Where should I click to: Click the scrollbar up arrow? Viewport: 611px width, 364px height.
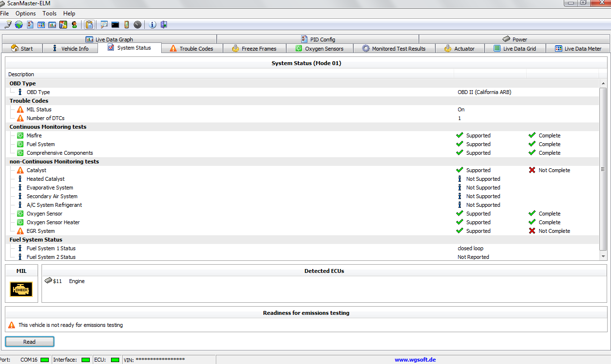[x=603, y=83]
